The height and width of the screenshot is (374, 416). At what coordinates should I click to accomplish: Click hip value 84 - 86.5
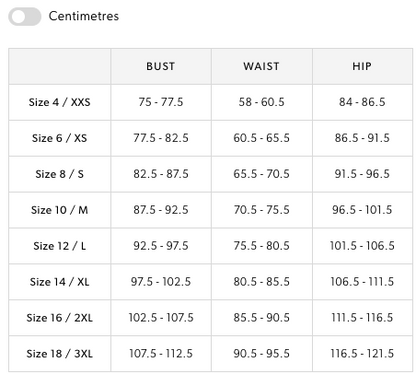tap(362, 102)
